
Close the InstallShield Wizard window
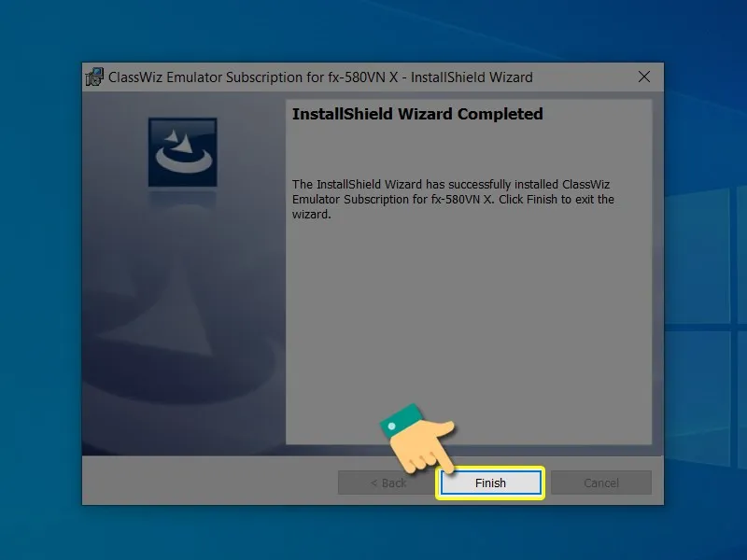click(x=644, y=77)
